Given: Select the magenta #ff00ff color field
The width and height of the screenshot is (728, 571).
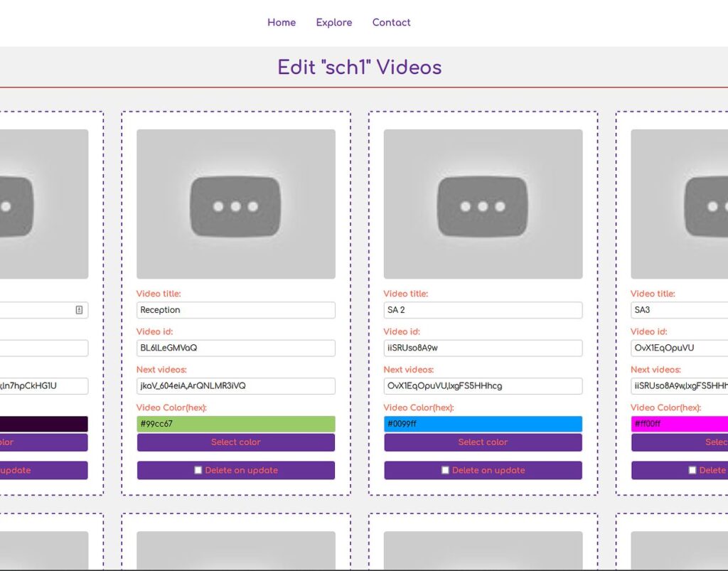Looking at the screenshot, I should [679, 424].
